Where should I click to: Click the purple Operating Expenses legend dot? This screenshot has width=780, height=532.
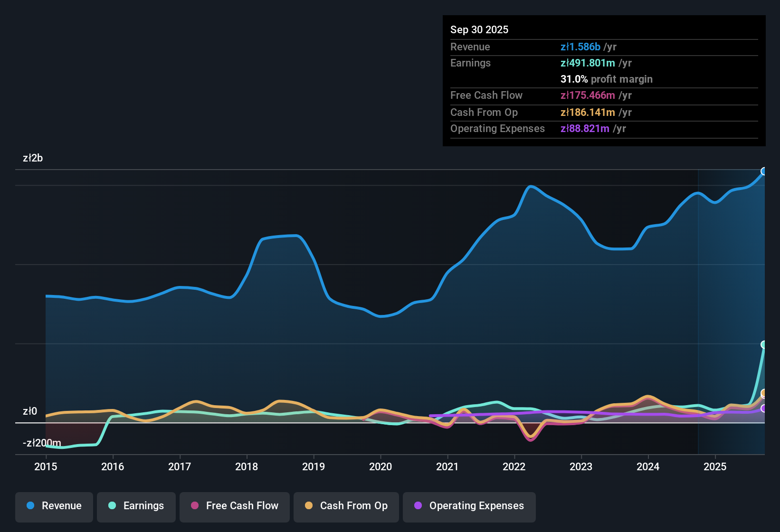(x=418, y=506)
